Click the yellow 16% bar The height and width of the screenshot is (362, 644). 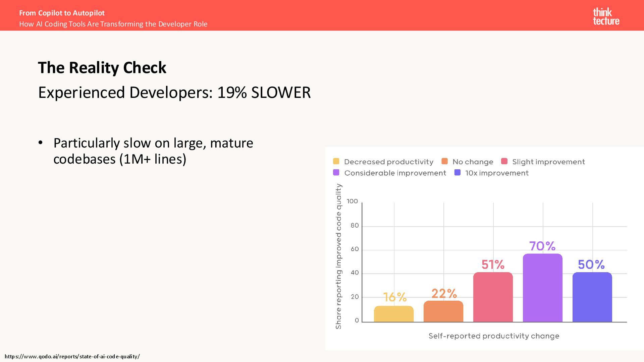394,314
